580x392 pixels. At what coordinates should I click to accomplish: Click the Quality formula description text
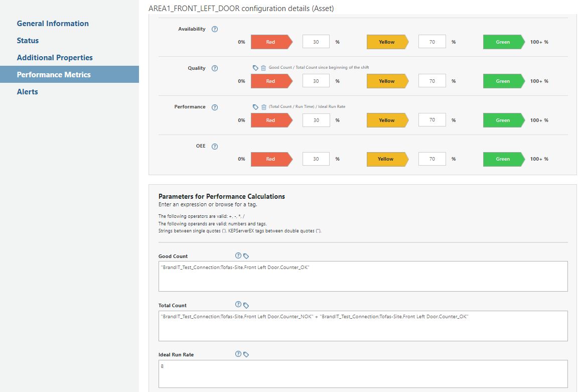pos(319,67)
